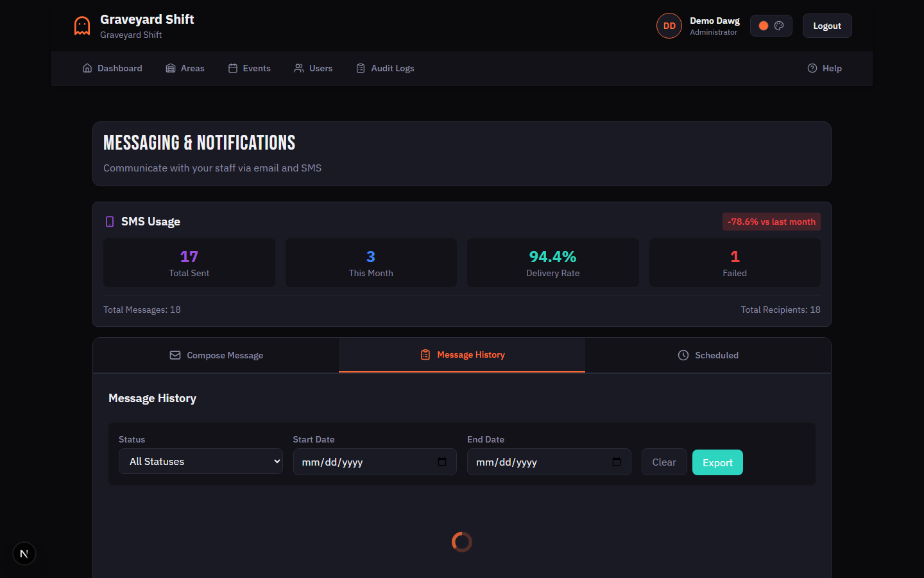The width and height of the screenshot is (924, 578).
Task: Click the ghost logo icon
Action: (x=82, y=26)
